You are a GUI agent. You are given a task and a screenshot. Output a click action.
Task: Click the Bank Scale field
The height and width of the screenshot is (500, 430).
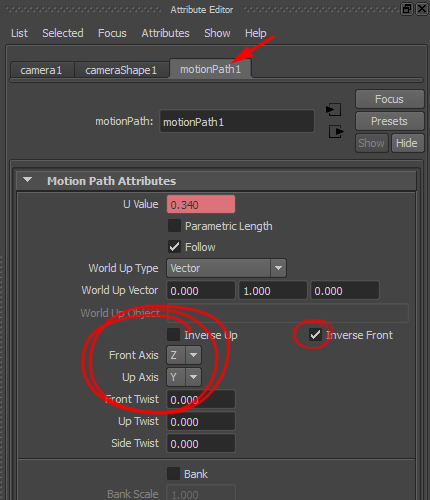pos(201,493)
